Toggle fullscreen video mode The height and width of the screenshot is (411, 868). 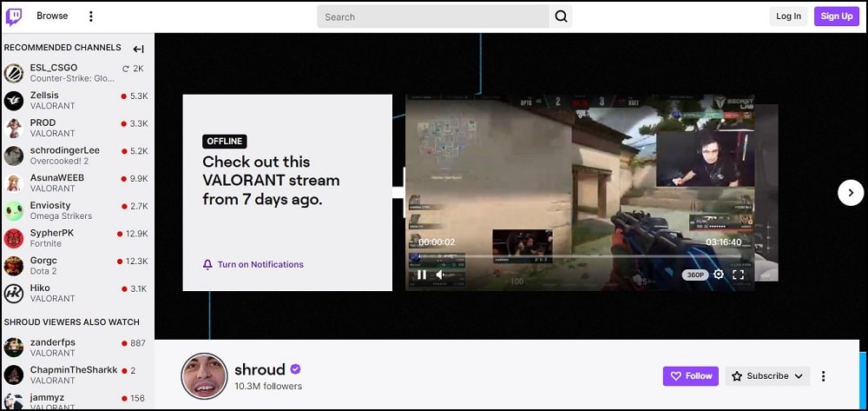coord(738,275)
